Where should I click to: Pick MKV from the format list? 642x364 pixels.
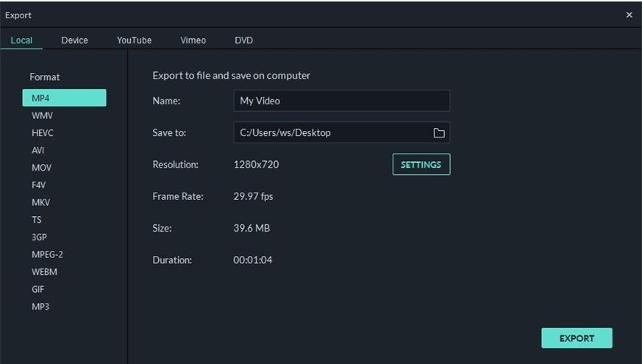point(41,202)
